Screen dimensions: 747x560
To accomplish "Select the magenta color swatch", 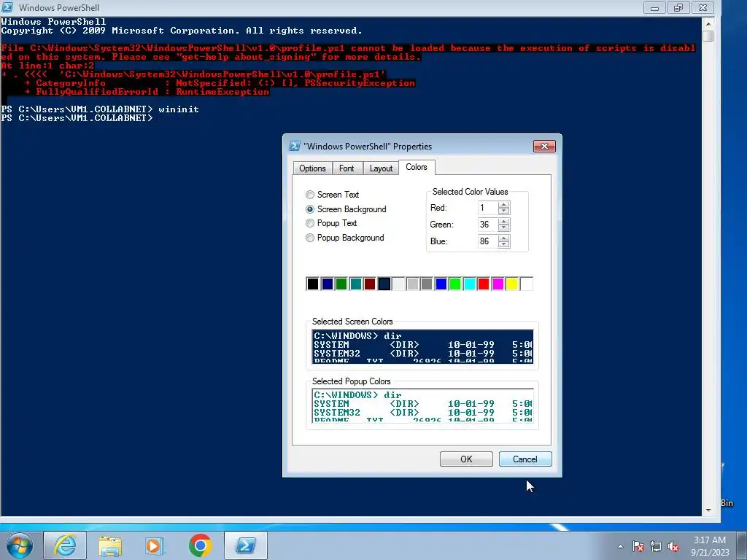I will pos(498,284).
